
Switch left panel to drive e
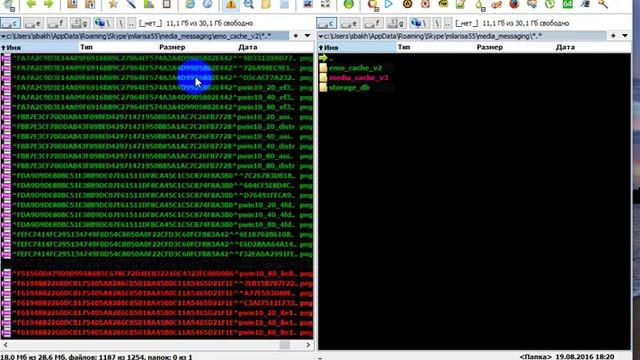pos(33,23)
